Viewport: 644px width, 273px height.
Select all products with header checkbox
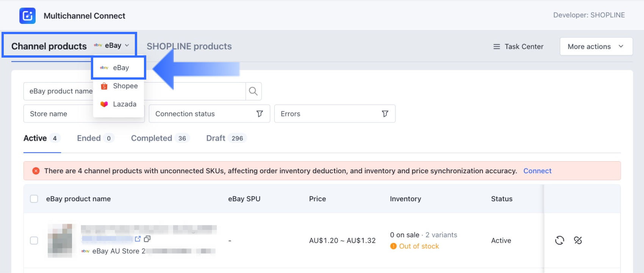pyautogui.click(x=34, y=199)
